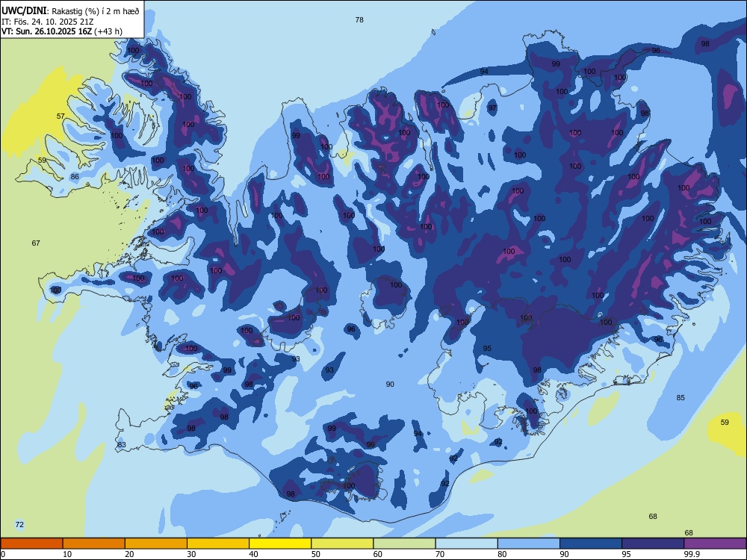
Task: Pick the 20–30% amber legend swatch
Action: coord(156,544)
